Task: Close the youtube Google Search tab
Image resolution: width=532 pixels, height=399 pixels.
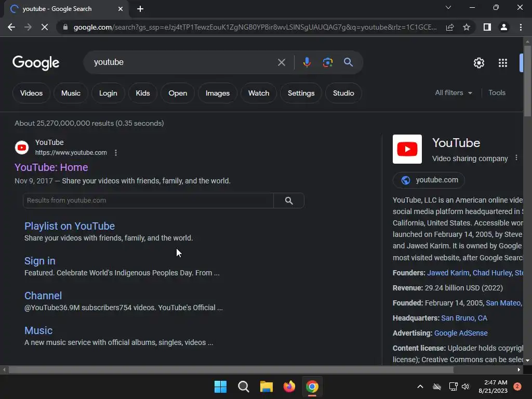Action: (121, 9)
